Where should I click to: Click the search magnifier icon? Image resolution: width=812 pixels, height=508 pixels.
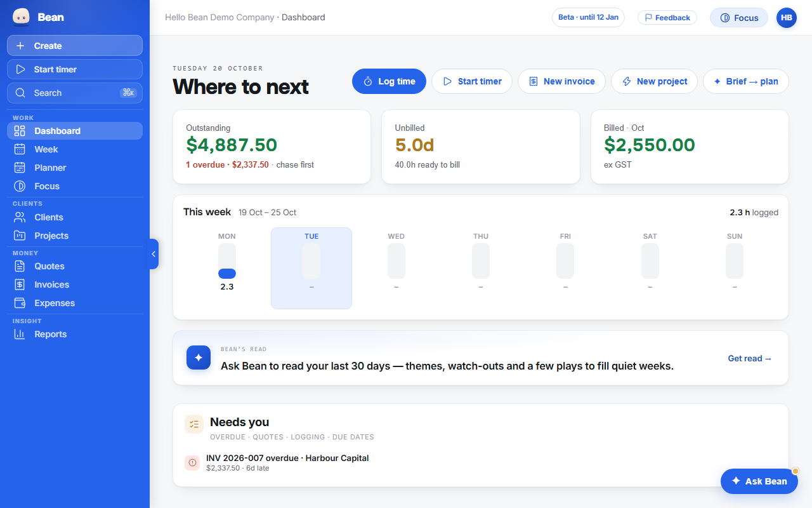click(21, 93)
